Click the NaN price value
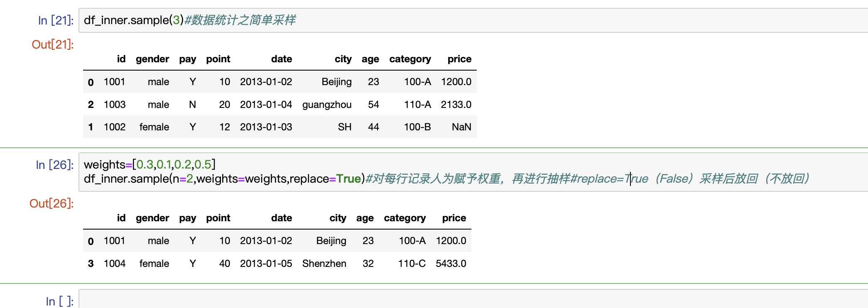Screen dimensions: 868x308 [461, 127]
